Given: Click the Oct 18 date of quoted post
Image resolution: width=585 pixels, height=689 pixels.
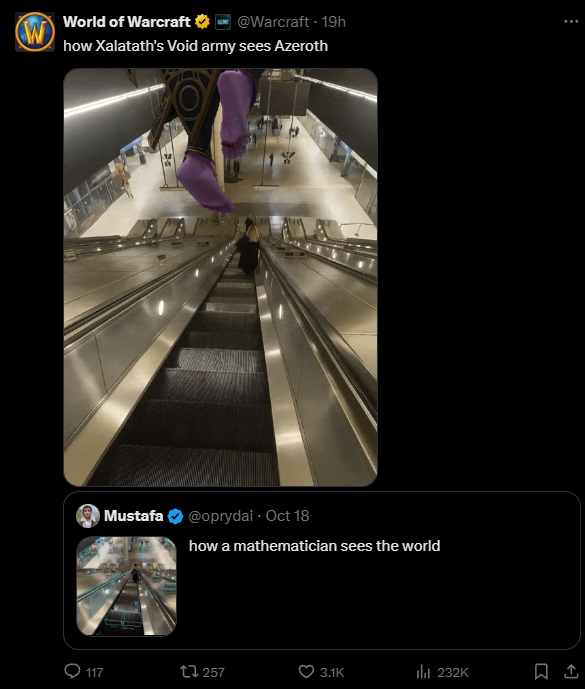Looking at the screenshot, I should (287, 516).
